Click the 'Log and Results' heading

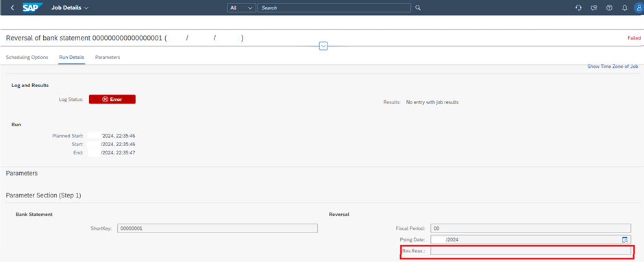click(x=30, y=86)
